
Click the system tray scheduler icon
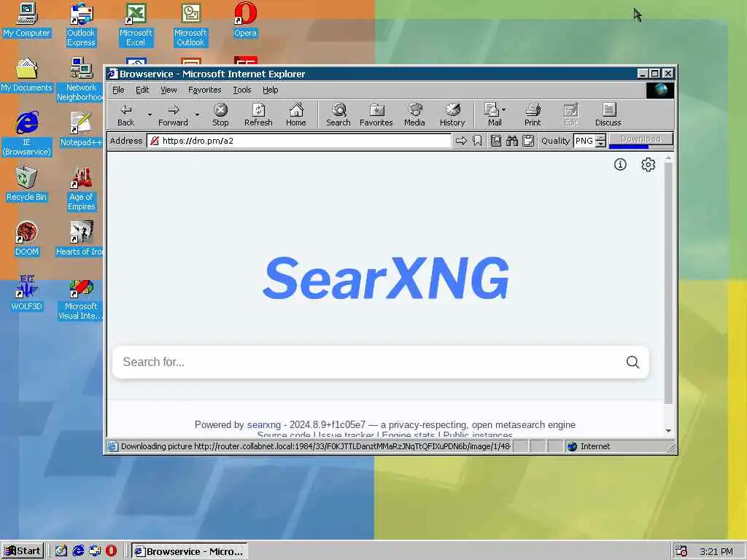click(x=681, y=551)
